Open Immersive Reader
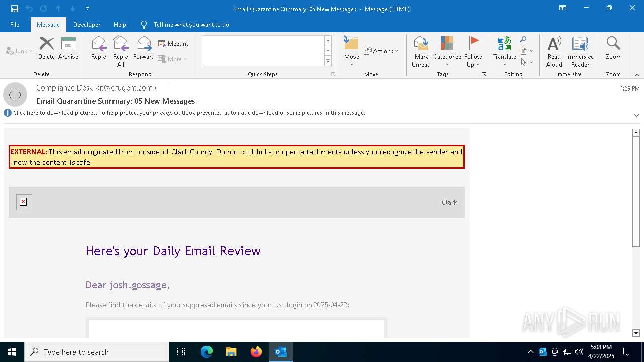 tap(580, 51)
